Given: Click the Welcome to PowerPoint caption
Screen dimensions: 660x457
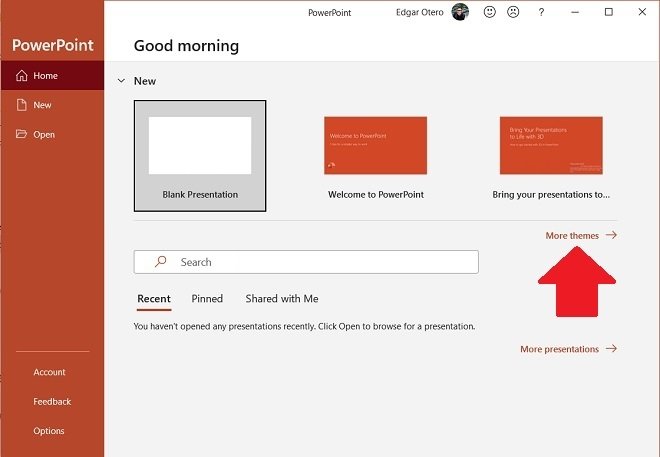Looking at the screenshot, I should (376, 194).
